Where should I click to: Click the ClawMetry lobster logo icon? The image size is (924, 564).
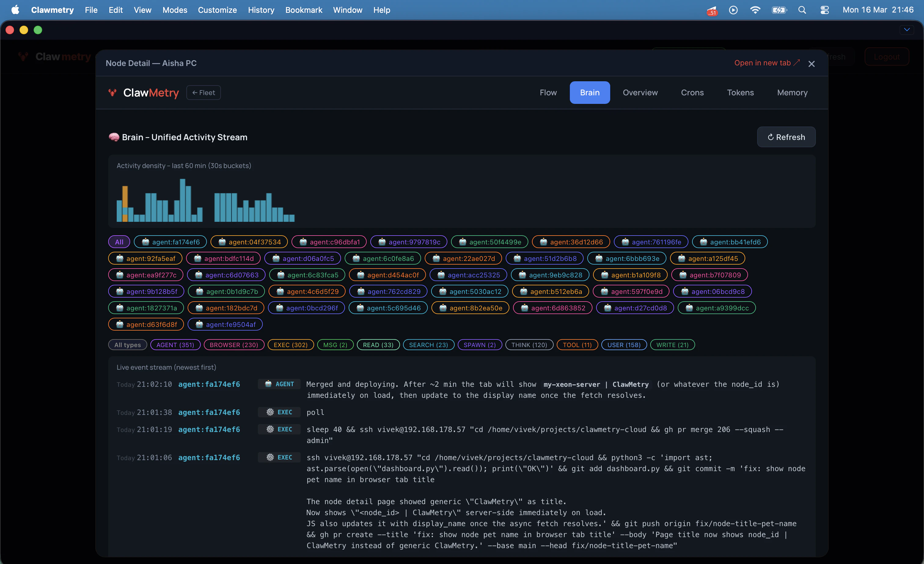point(112,93)
